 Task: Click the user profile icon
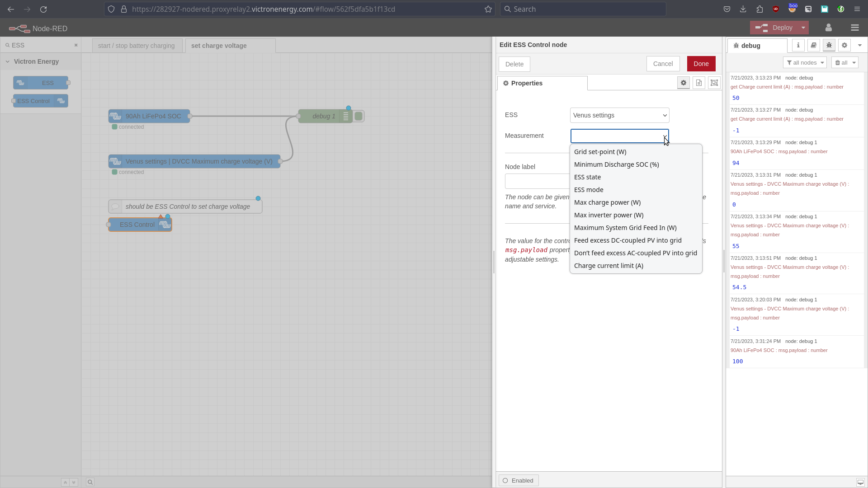(x=828, y=28)
